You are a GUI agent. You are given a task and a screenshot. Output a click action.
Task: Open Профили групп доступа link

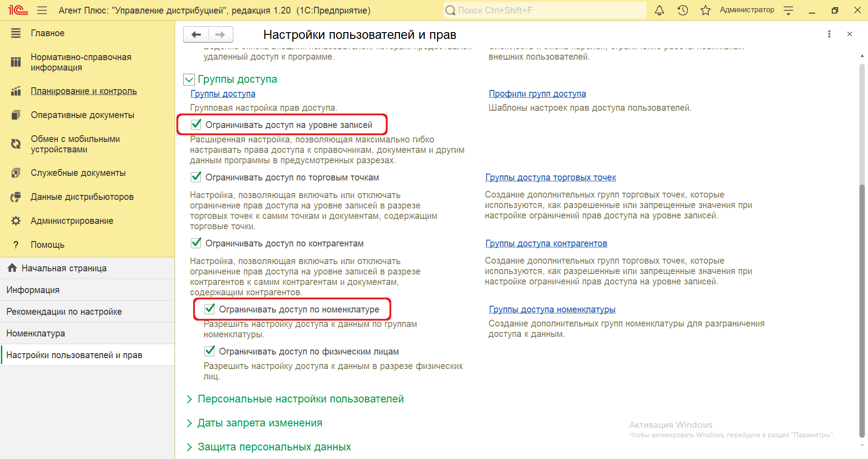[537, 94]
